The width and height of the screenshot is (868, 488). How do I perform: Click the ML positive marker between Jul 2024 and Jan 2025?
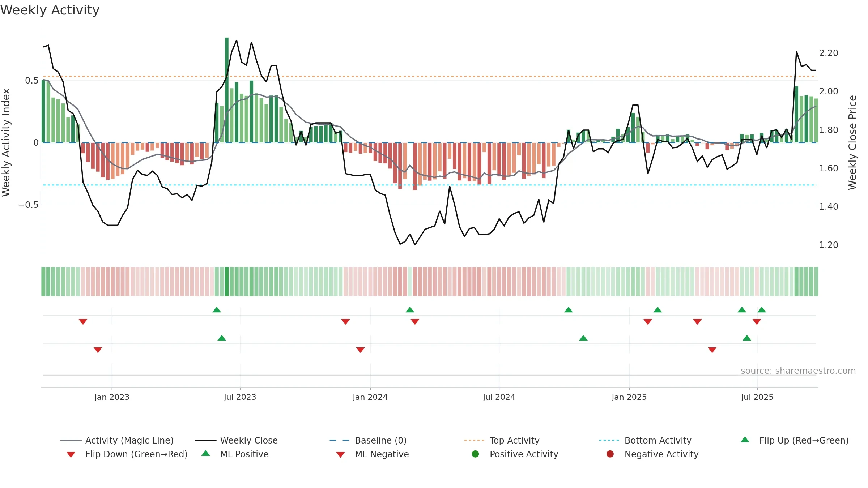(583, 338)
